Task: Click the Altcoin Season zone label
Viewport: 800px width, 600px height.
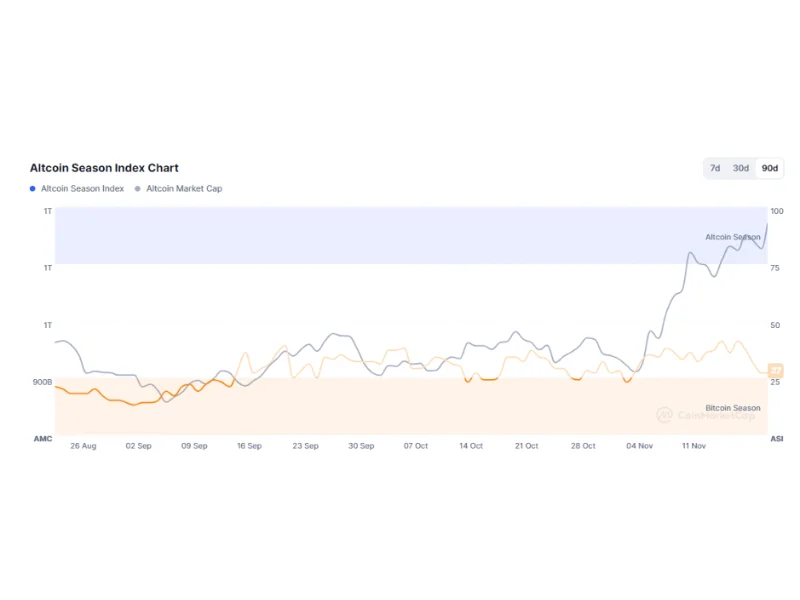Action: [x=732, y=237]
